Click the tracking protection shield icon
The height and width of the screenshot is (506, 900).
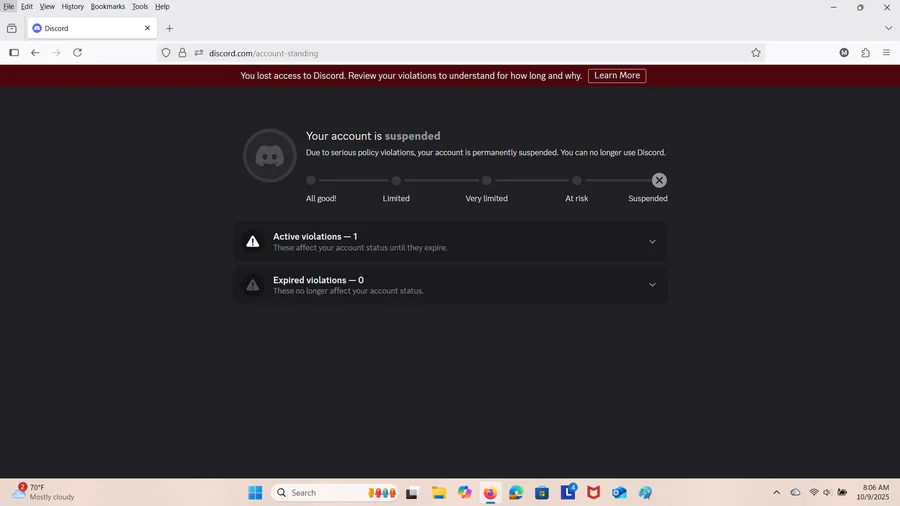pos(166,53)
